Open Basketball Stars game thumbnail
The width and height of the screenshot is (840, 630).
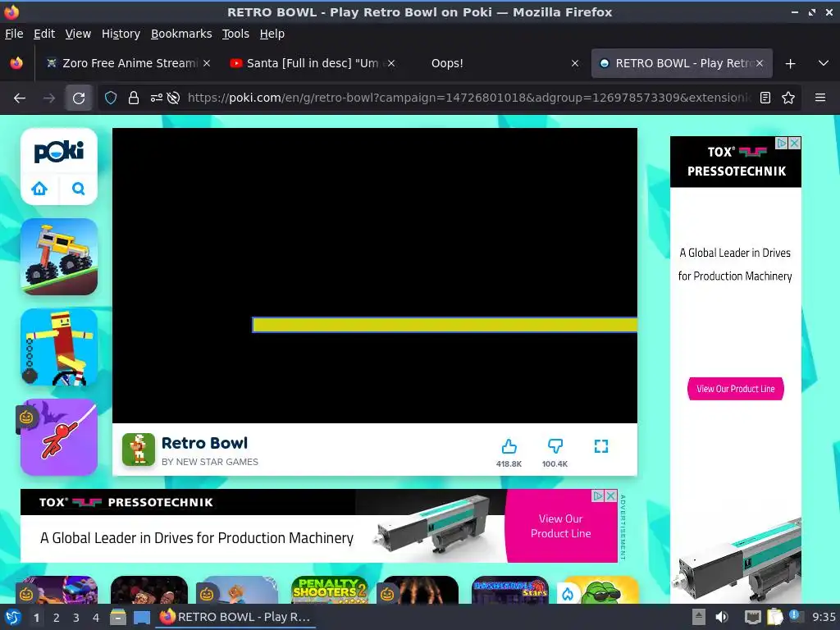click(x=510, y=591)
